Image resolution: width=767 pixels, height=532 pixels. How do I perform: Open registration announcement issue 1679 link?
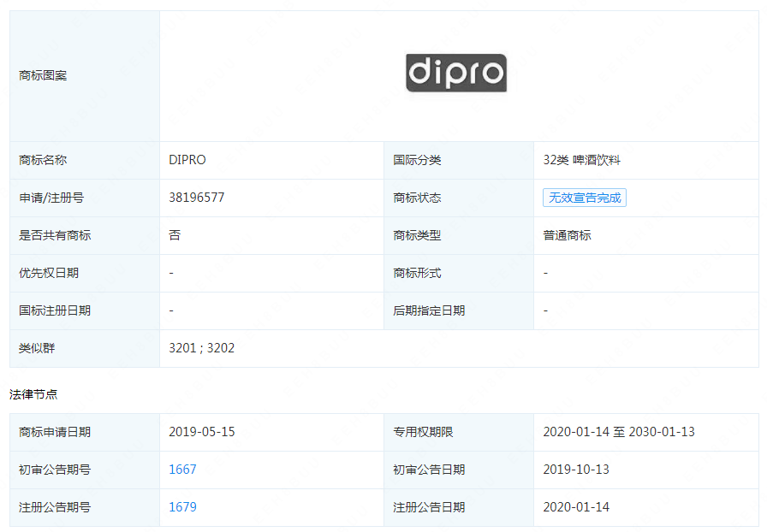point(182,507)
